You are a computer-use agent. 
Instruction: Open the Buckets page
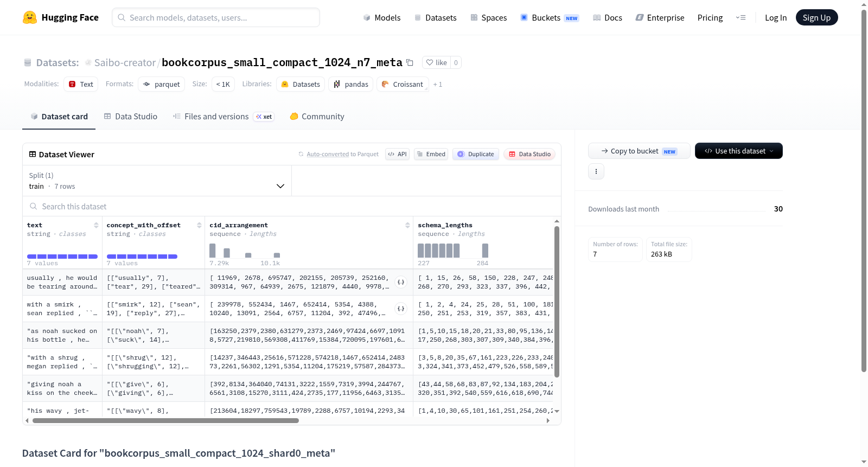[x=550, y=17]
